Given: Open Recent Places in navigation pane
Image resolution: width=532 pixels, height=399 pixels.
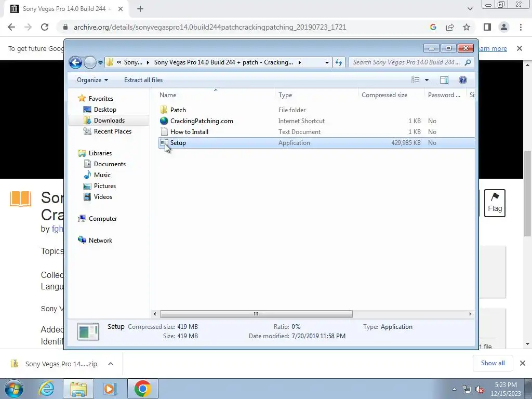Looking at the screenshot, I should (x=112, y=131).
